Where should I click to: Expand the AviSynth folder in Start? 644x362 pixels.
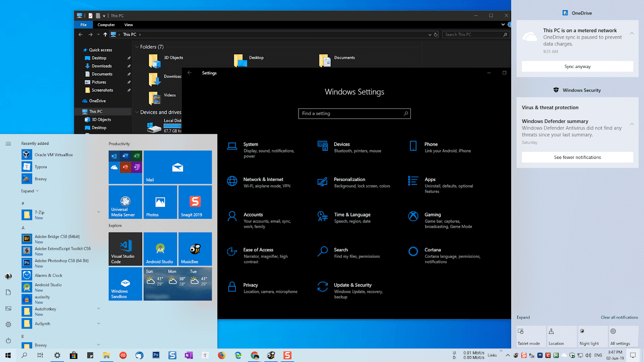tap(99, 323)
